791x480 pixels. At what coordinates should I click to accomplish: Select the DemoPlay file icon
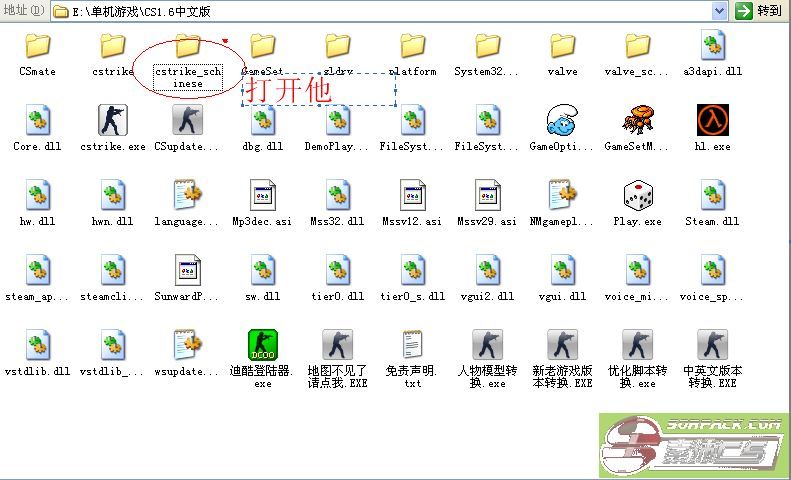click(x=337, y=119)
